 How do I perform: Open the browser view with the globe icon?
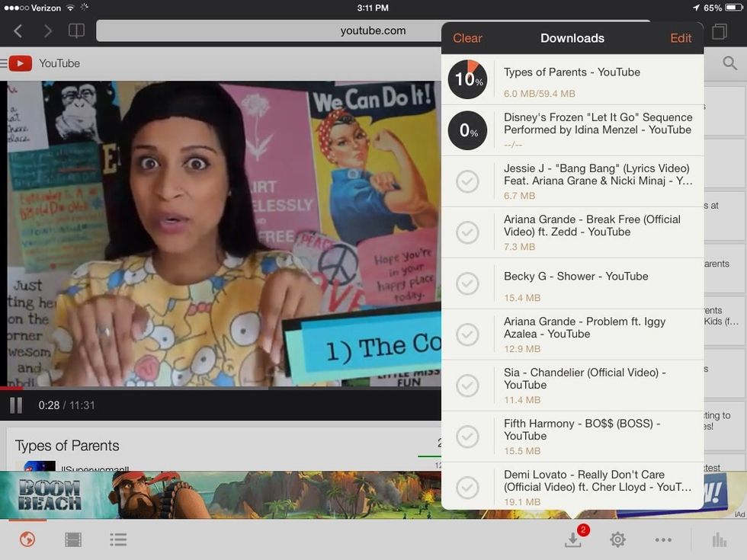(x=27, y=539)
